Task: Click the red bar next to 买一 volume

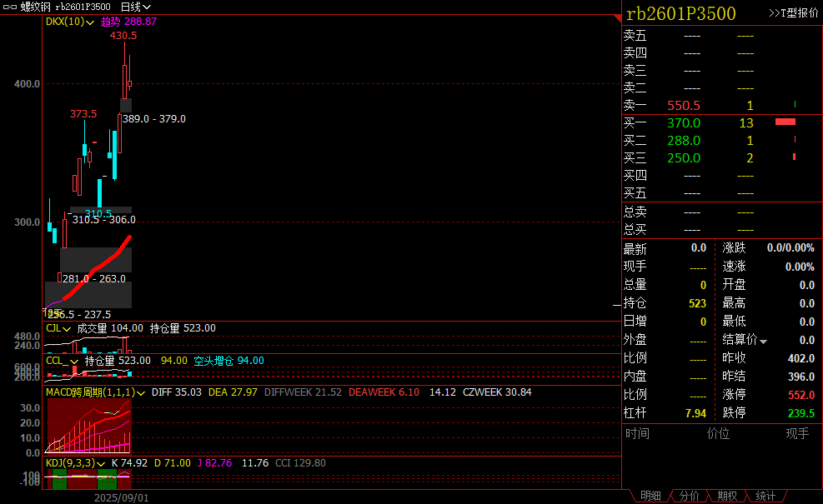Action: 785,122
